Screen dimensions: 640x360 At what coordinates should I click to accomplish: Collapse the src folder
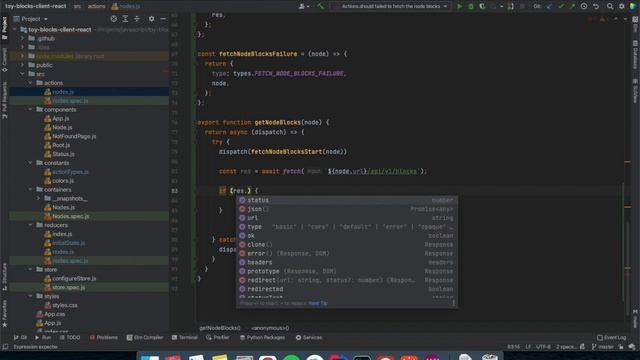click(22, 74)
